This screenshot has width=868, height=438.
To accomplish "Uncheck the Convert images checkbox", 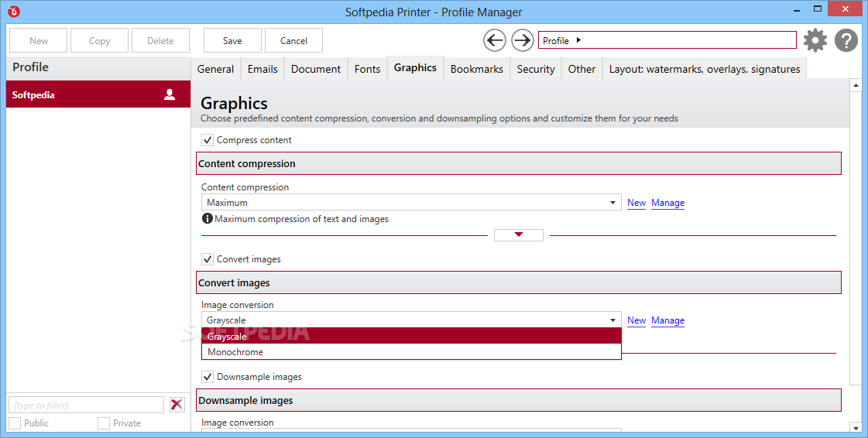I will point(208,258).
